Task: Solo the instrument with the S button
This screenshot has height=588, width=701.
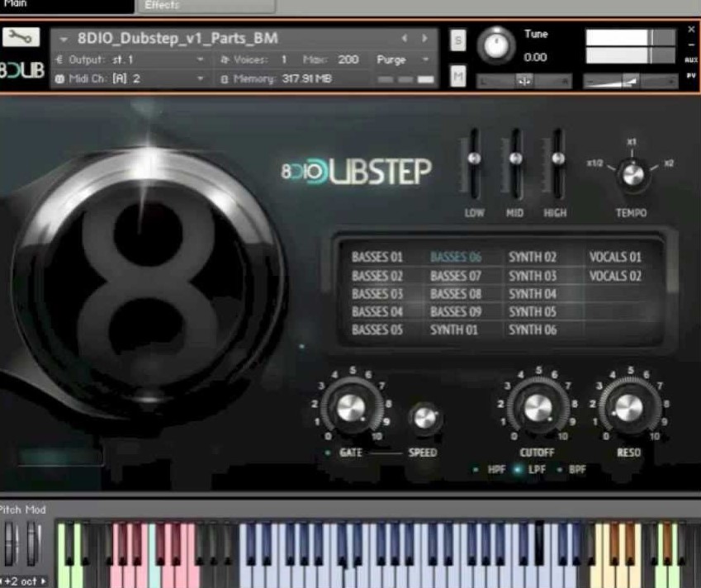Action: (x=457, y=40)
